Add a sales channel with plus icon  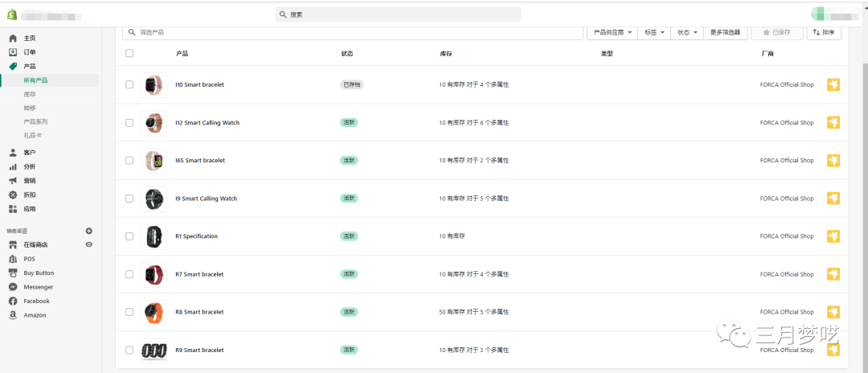click(89, 231)
